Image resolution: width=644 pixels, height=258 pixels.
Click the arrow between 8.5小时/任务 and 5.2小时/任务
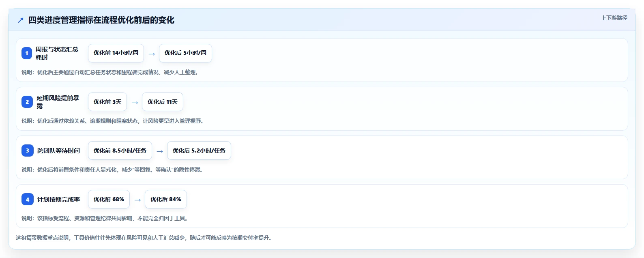click(160, 151)
